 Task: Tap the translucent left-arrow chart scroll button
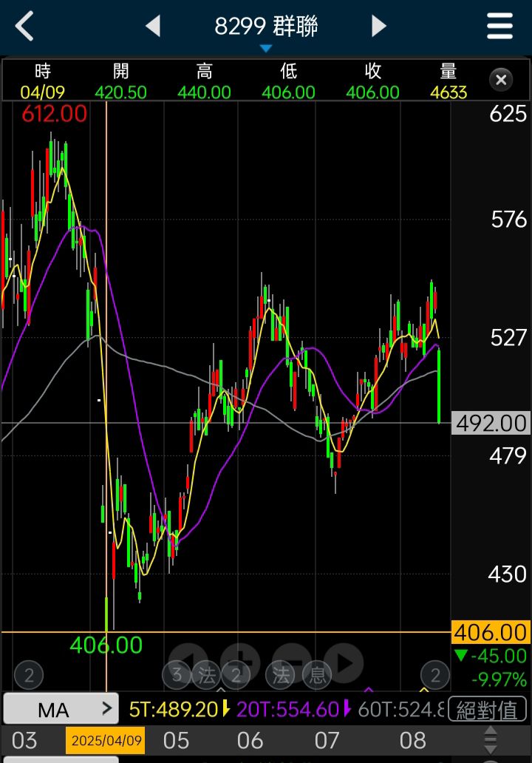(x=188, y=662)
